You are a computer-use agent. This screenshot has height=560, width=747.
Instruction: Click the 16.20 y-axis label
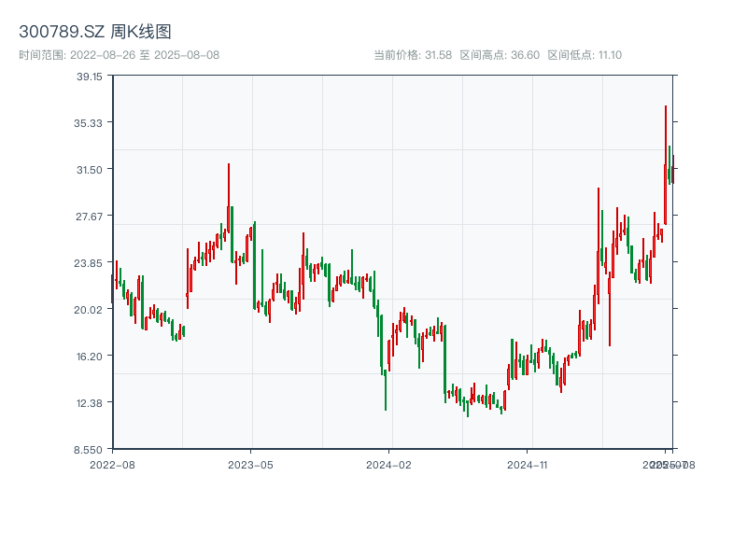(90, 357)
